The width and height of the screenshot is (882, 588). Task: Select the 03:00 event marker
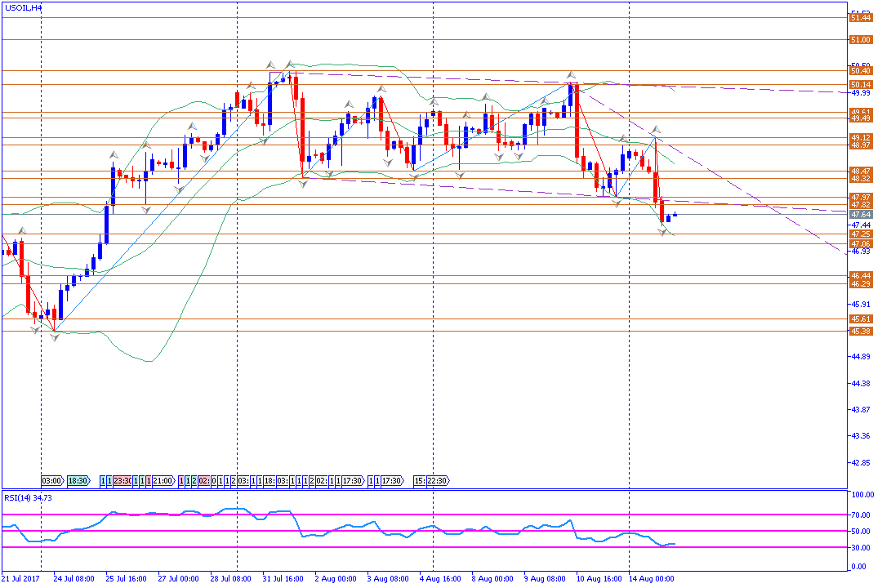51,481
